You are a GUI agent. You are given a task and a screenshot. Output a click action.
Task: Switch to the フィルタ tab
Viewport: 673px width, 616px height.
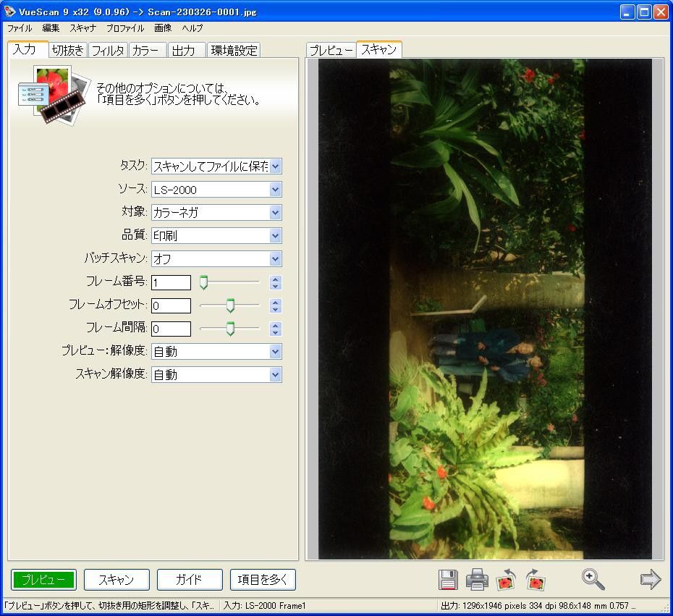[108, 50]
